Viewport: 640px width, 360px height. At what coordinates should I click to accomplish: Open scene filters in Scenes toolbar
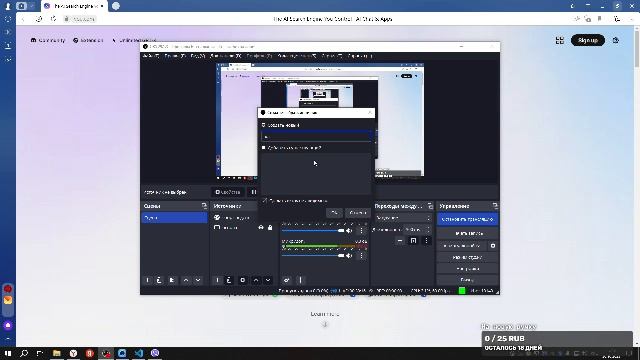tap(172, 280)
